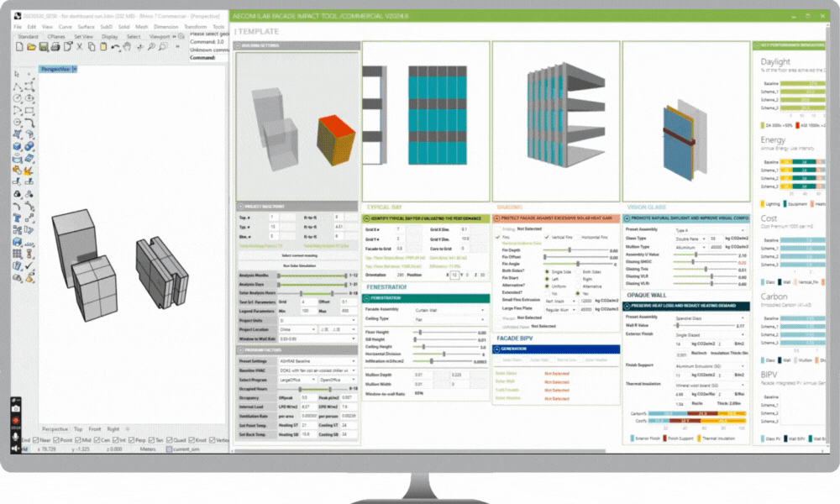Click the red record button icon
The height and width of the screenshot is (504, 840).
tap(16, 419)
